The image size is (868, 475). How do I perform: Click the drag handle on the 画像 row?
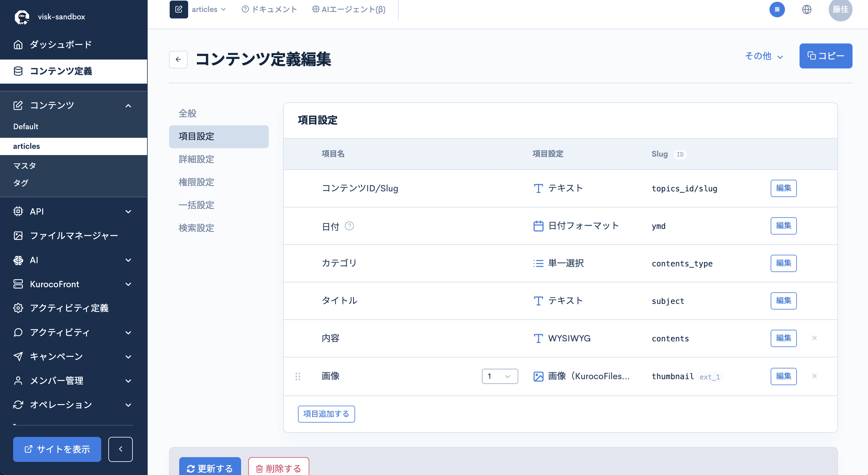[298, 376]
